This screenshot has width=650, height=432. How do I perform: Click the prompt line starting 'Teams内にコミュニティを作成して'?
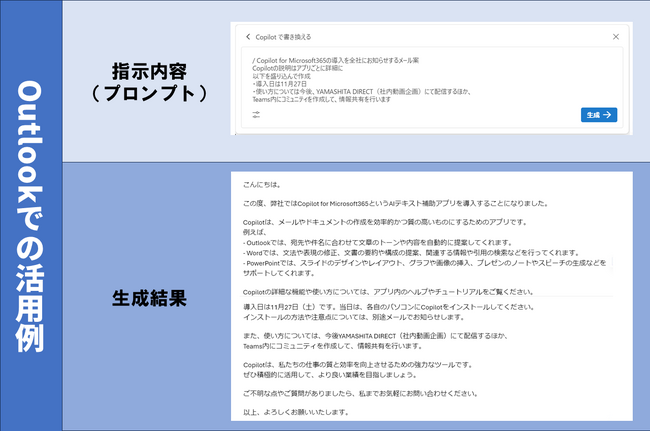(321, 100)
